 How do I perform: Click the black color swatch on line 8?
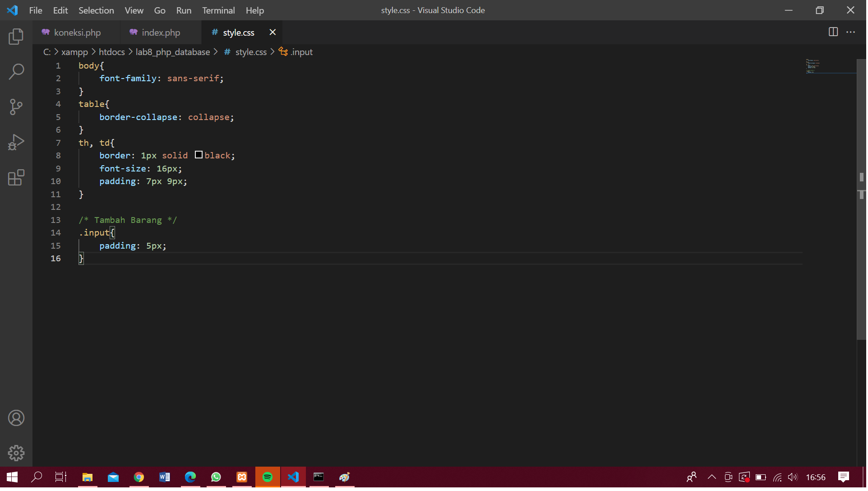pos(199,155)
